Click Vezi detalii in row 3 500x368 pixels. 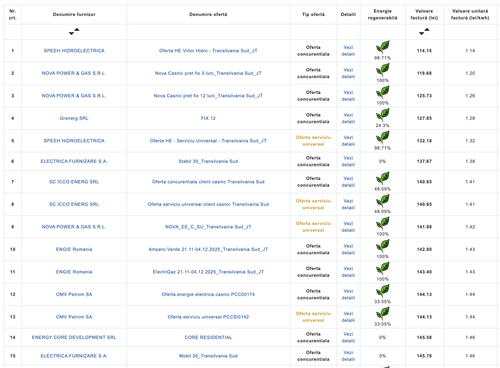(x=348, y=96)
